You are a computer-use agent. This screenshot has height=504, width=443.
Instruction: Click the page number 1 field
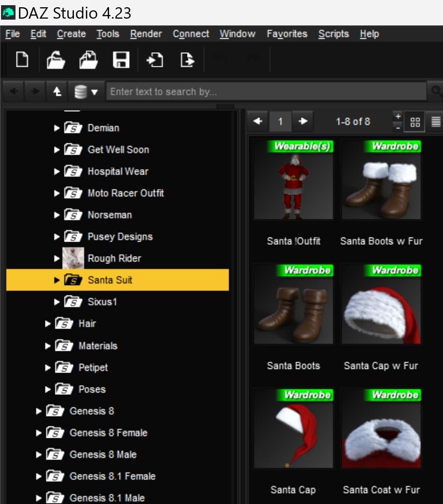[x=280, y=122]
